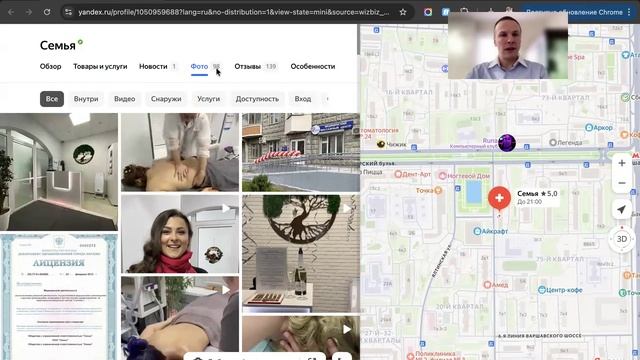Select the Айкрафт place marker
Viewport: 640px width, 360px height.
pos(491,231)
